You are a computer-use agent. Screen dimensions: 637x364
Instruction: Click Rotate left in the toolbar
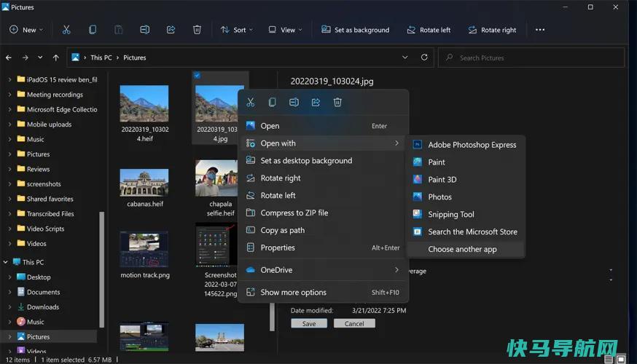click(x=429, y=30)
